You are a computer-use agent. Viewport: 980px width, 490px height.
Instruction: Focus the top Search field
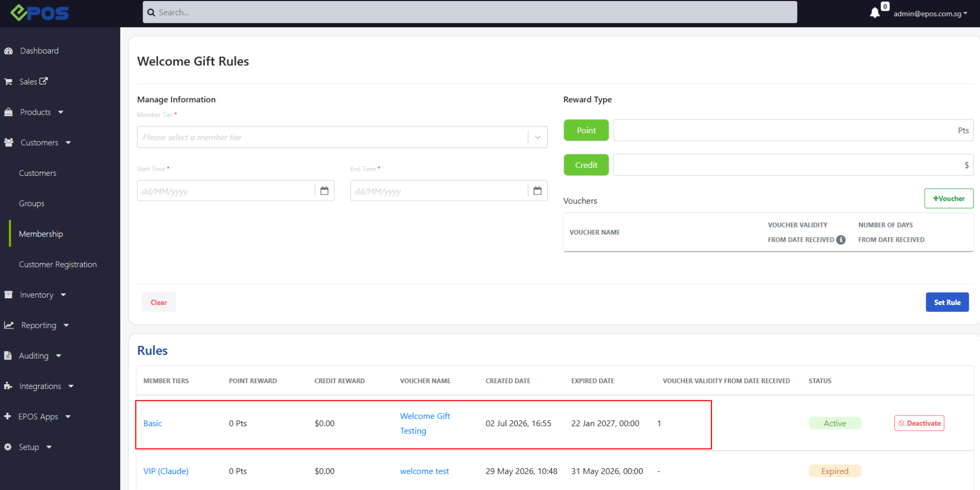click(x=470, y=12)
